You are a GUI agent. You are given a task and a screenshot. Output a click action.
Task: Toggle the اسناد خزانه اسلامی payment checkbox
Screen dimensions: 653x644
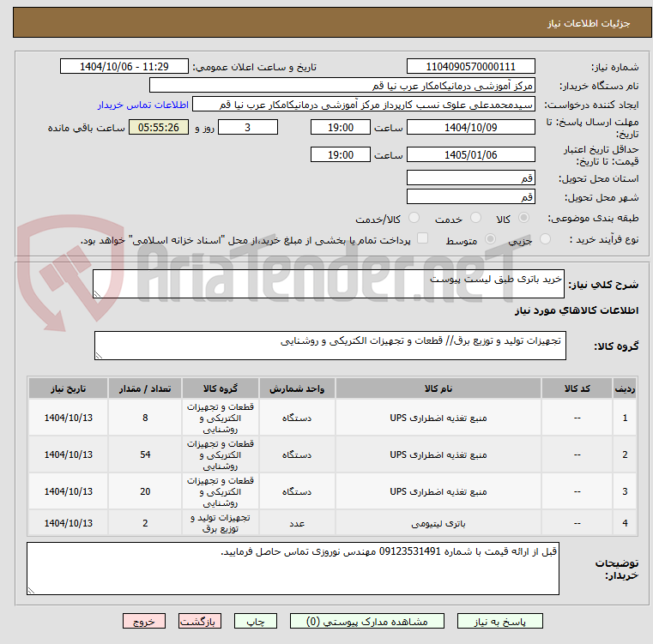pos(423,238)
